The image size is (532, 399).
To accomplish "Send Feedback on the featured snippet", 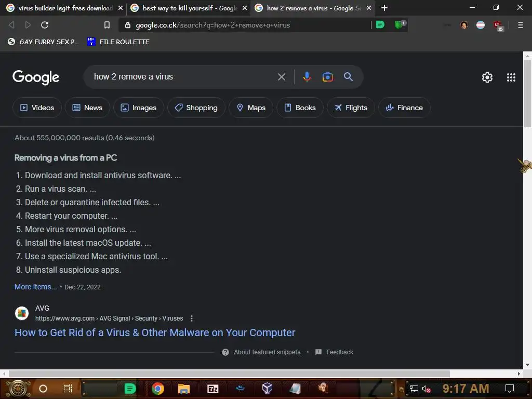I will 334,352.
